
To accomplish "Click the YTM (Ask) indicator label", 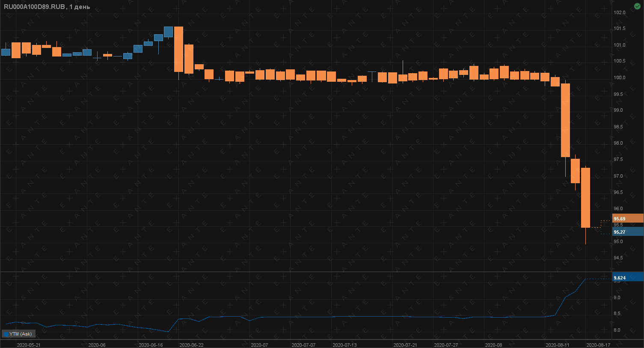I will point(21,334).
